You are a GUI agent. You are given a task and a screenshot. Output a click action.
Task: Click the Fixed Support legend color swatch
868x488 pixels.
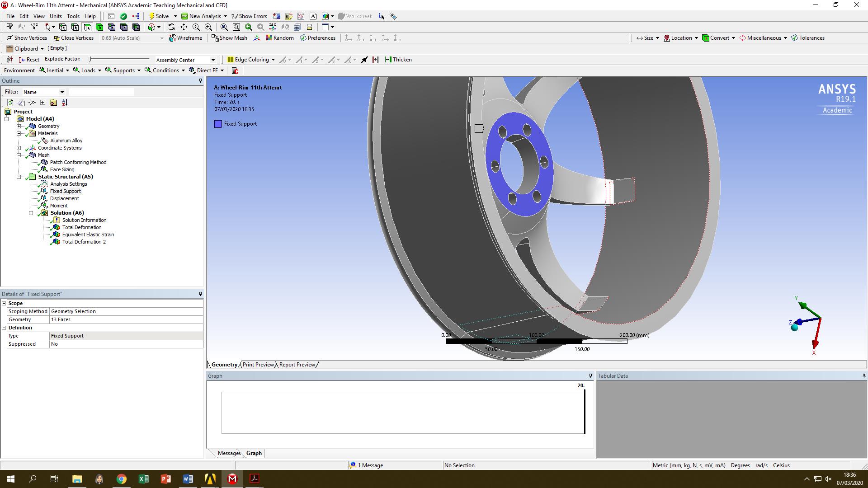(218, 124)
